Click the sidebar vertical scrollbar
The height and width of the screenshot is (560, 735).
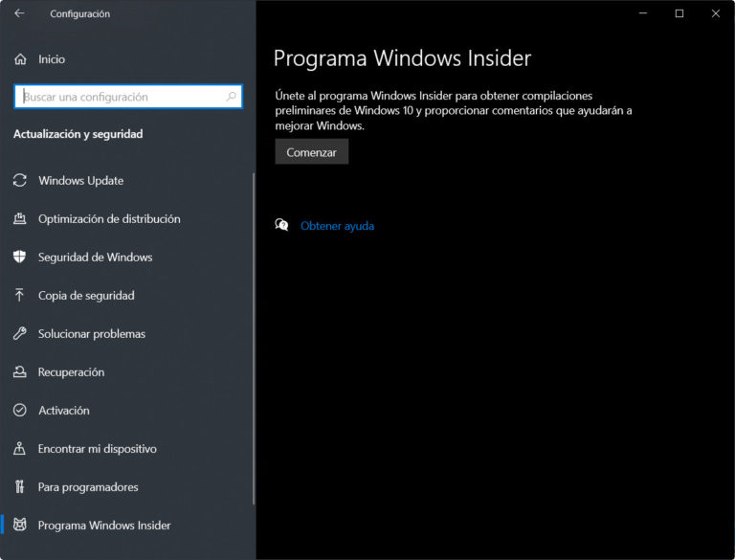pos(254,338)
